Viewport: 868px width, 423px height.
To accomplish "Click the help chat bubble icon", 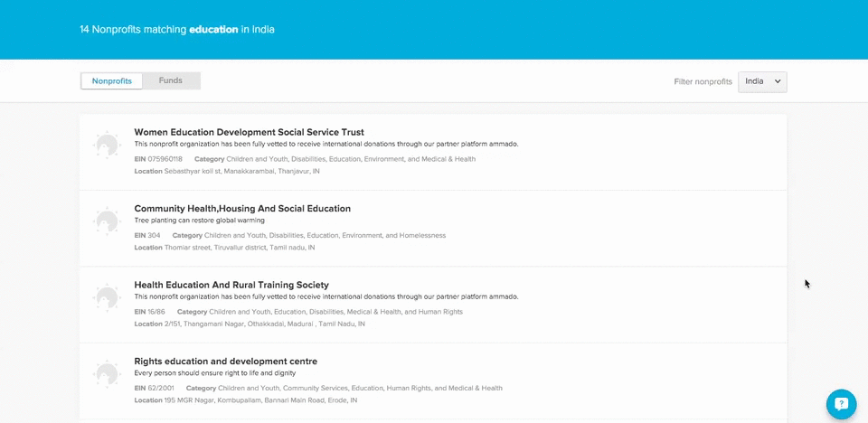I will pos(841,403).
